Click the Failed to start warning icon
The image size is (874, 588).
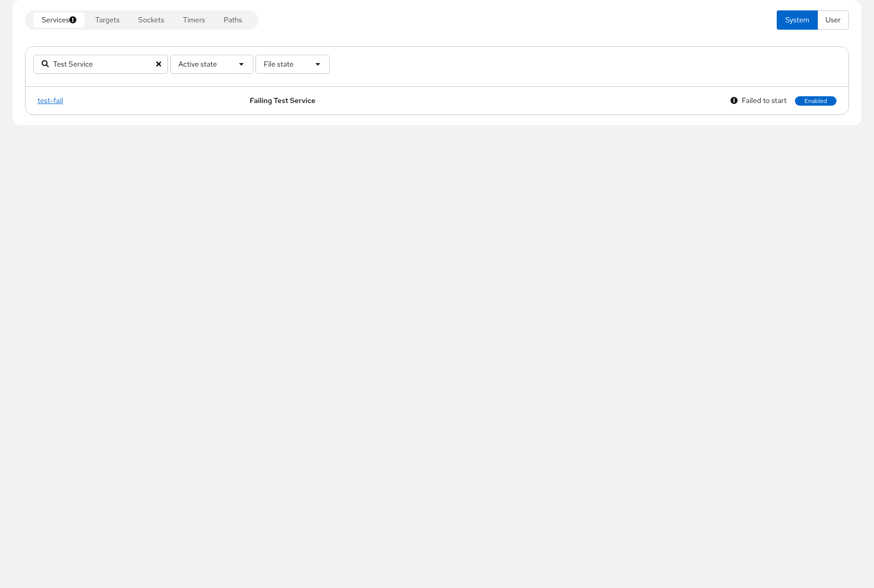[734, 100]
